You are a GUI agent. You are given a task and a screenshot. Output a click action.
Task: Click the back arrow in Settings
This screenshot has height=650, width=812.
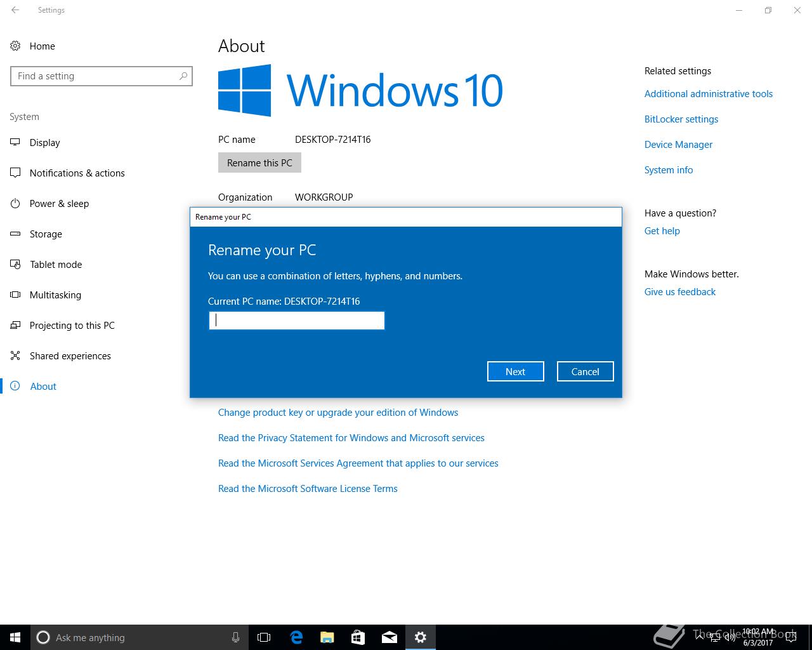tap(15, 10)
